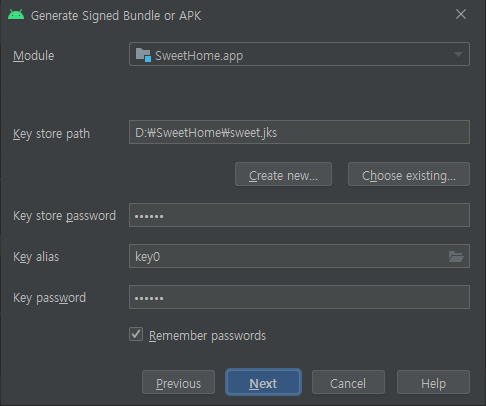
Task: Click the SweetHome.app module folder icon
Action: (x=143, y=55)
